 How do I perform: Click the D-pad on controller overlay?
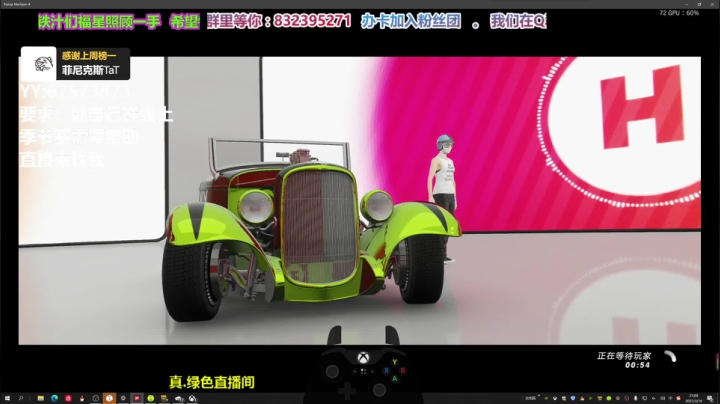(347, 391)
